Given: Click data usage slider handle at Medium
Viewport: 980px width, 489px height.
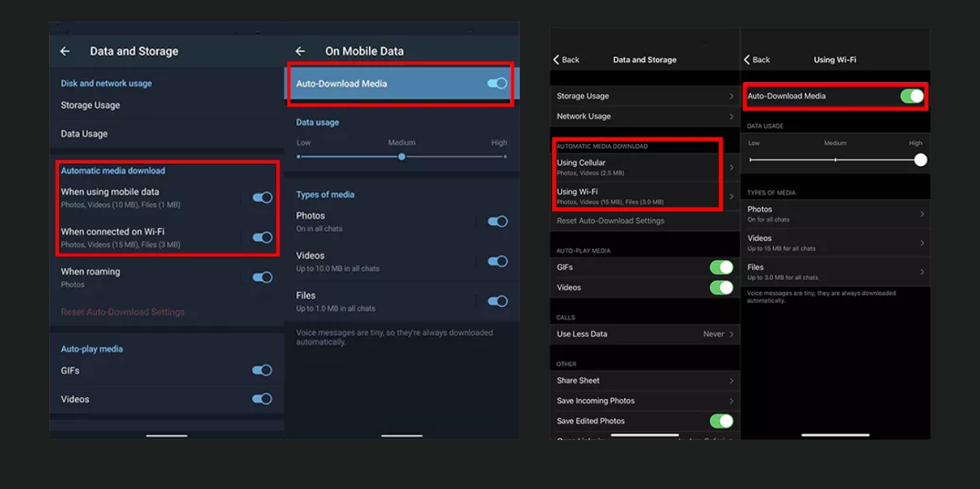Looking at the screenshot, I should click(402, 156).
